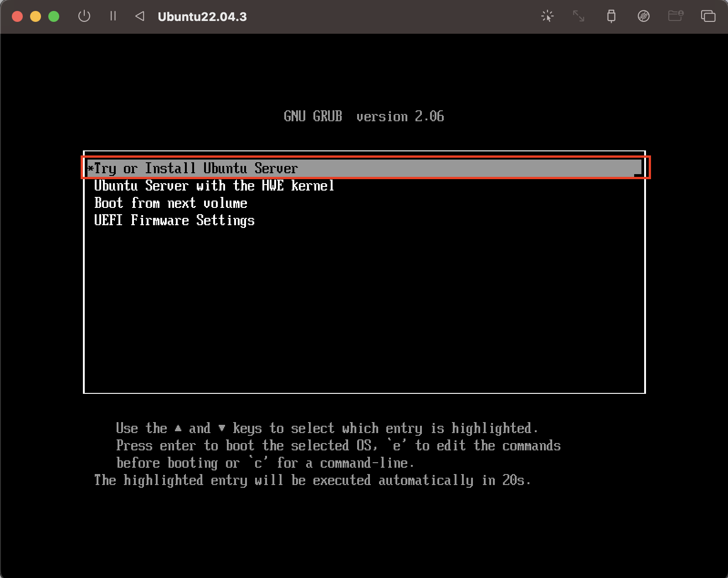Open the USB devices icon
Image resolution: width=728 pixels, height=578 pixels.
[611, 16]
